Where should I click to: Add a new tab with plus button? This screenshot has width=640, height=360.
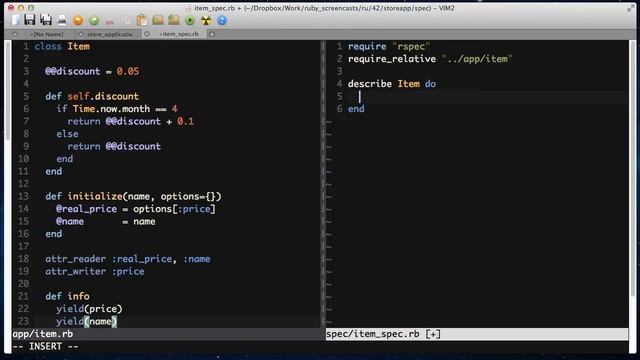(212, 34)
